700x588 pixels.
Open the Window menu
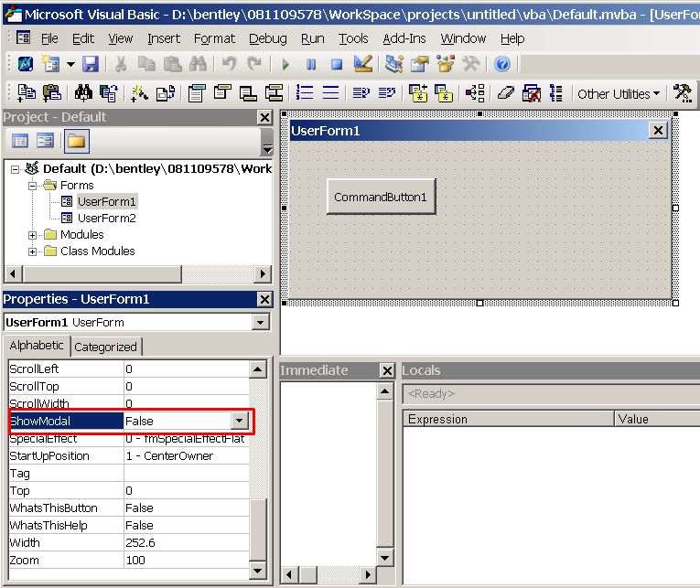point(463,38)
